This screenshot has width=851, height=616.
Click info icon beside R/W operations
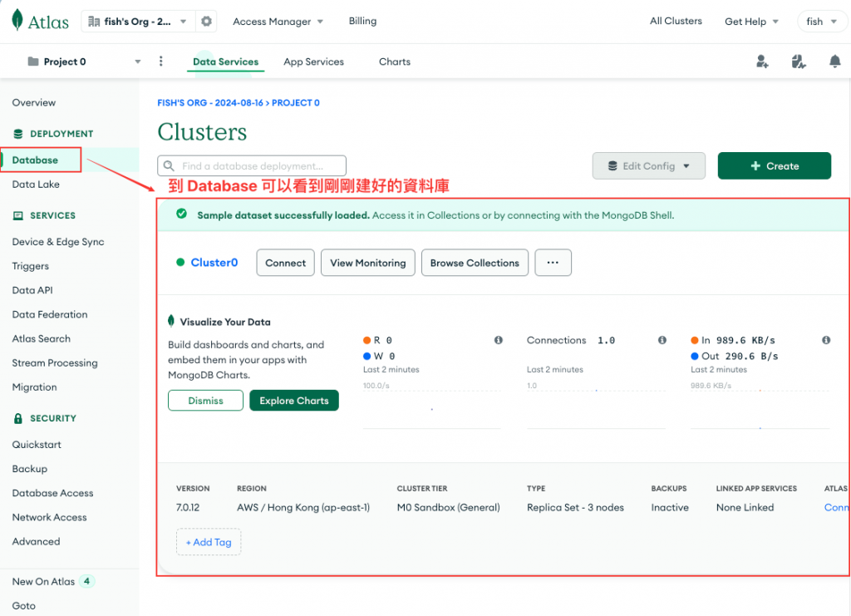499,340
